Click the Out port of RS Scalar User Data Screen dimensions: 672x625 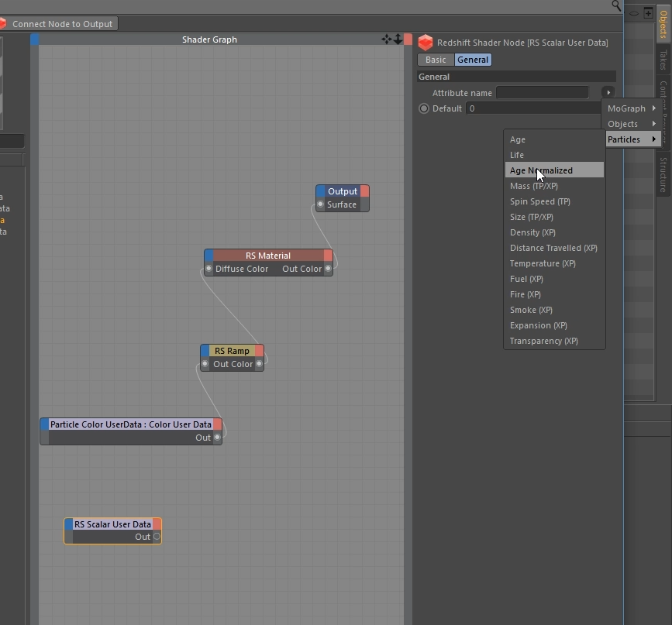click(157, 537)
